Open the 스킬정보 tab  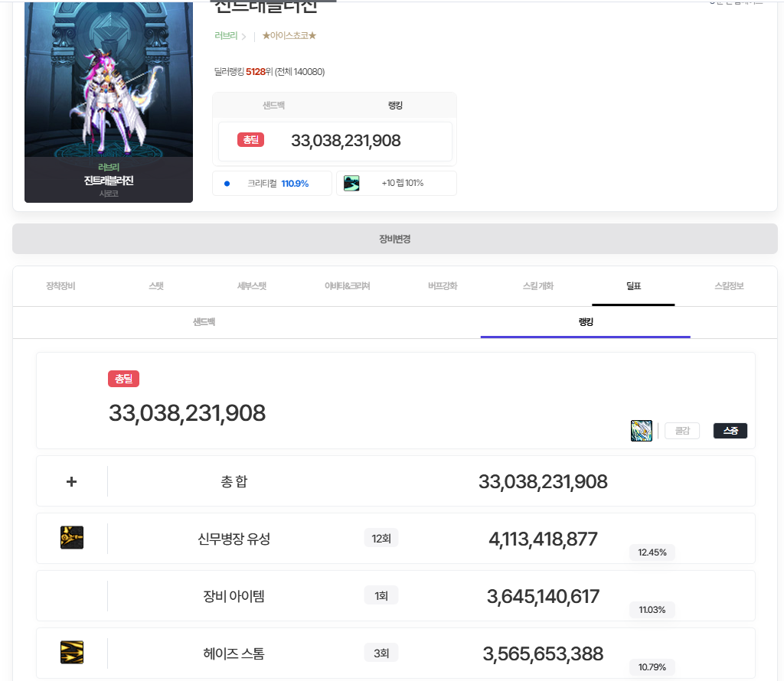[728, 286]
